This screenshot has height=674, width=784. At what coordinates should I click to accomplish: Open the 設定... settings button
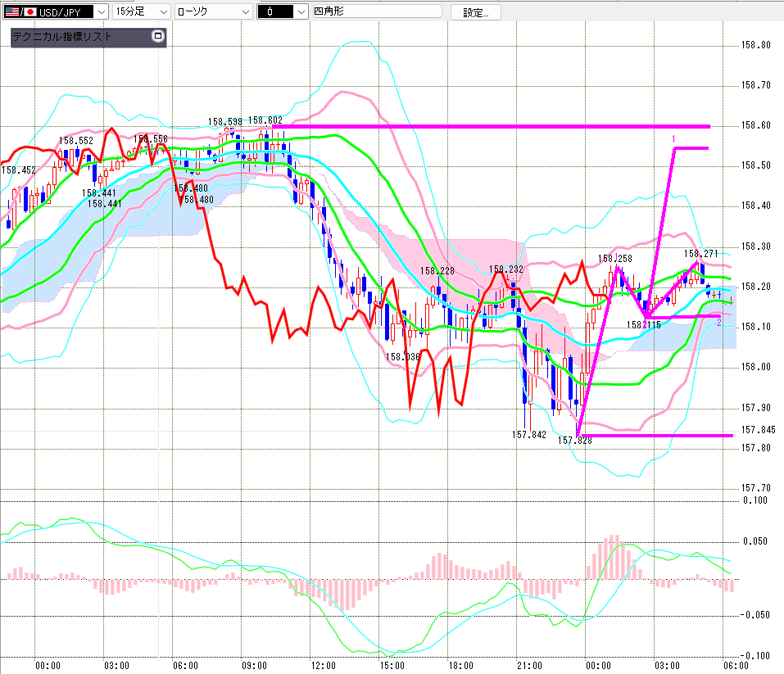click(475, 12)
